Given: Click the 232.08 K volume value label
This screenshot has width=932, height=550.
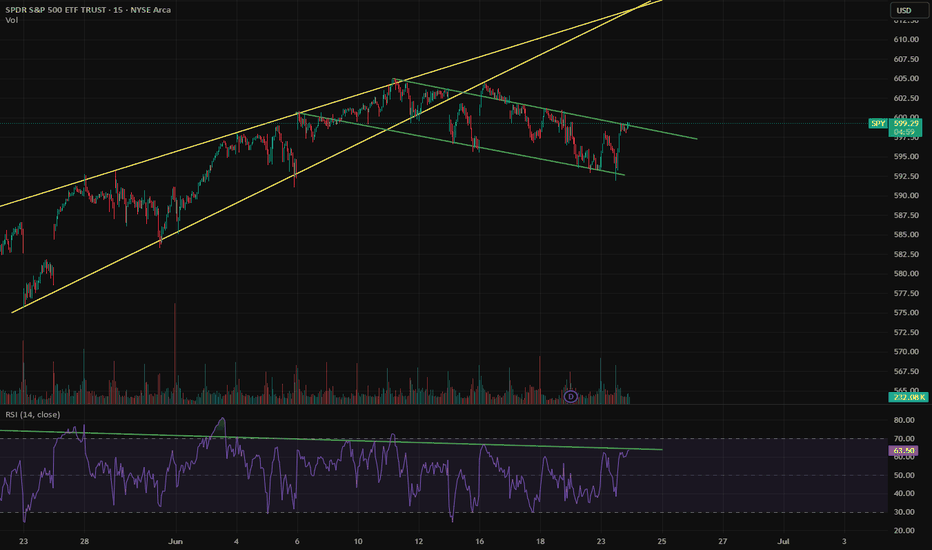Looking at the screenshot, I should pyautogui.click(x=908, y=397).
